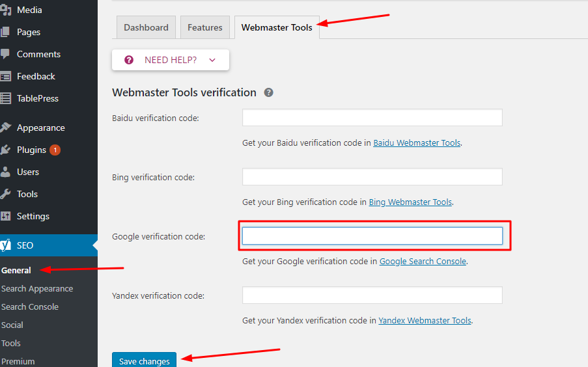Click the Yoast SEO logo icon in sidebar
This screenshot has height=367, width=588.
[5, 245]
